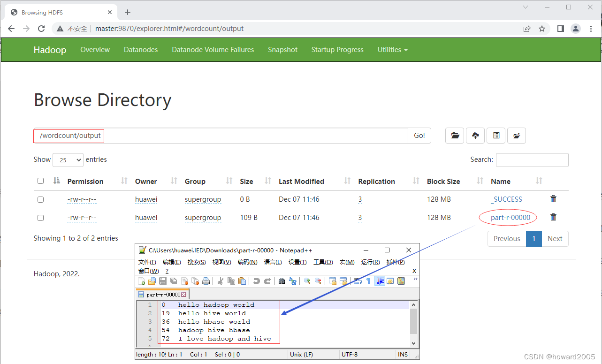602x364 pixels.
Task: Bookmark this page with star icon
Action: pos(542,29)
